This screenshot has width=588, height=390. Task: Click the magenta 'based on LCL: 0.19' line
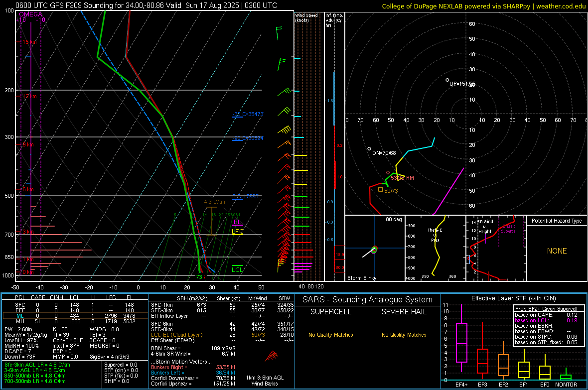(546, 320)
